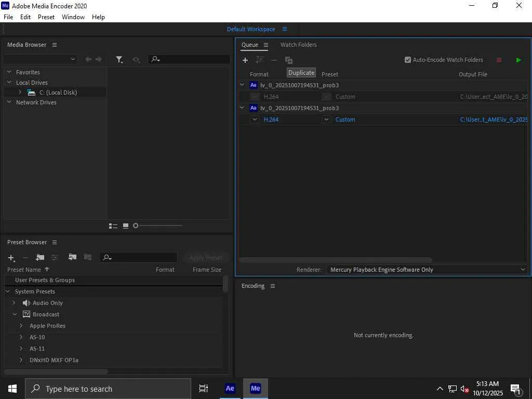532x399 pixels.
Task: Toggle Auto-Encode Watch Folders checkbox
Action: (x=408, y=60)
